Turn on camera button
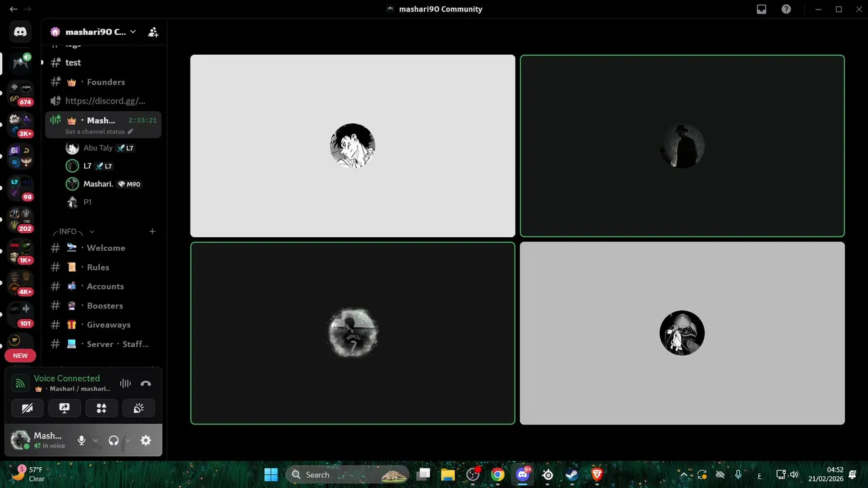This screenshot has height=488, width=868. [x=28, y=408]
